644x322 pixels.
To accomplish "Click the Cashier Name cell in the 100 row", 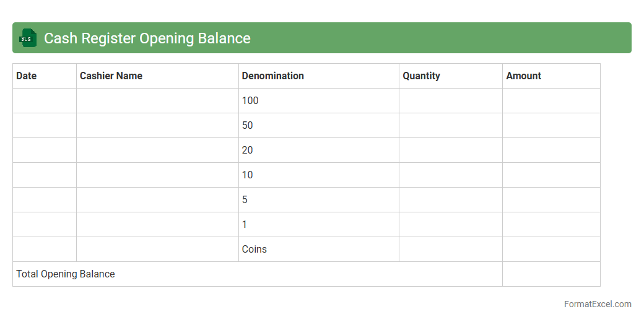I will click(157, 100).
